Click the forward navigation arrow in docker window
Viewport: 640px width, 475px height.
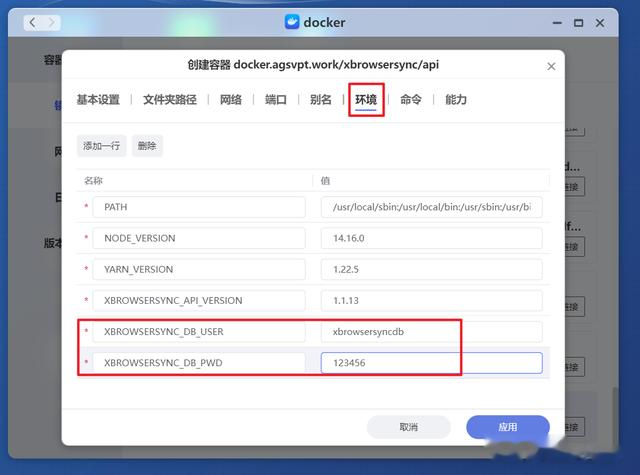point(51,22)
